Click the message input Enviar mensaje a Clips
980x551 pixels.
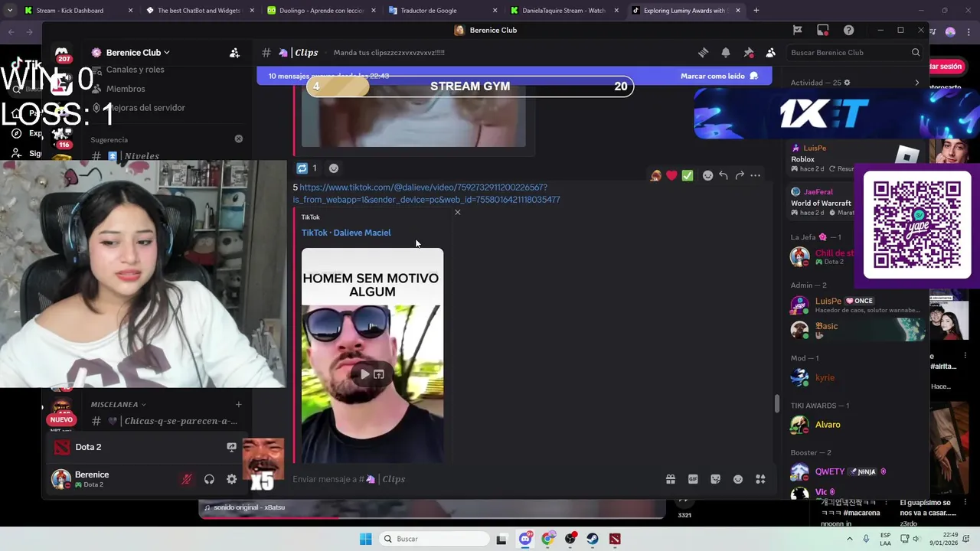(475, 479)
